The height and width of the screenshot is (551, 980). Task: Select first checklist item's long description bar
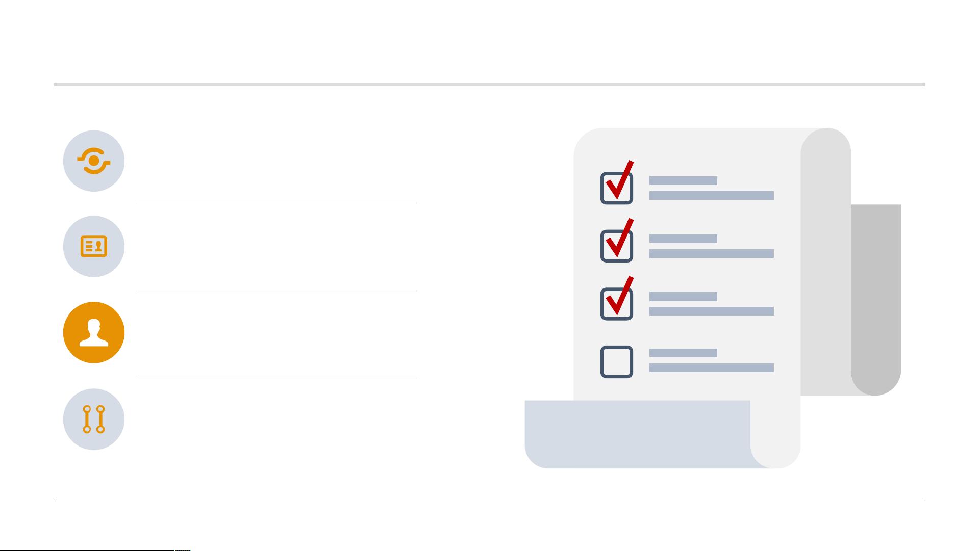[711, 195]
